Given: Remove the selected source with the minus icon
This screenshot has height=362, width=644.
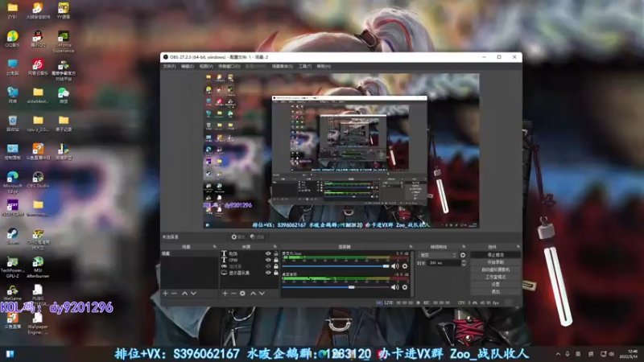Looking at the screenshot, I should point(233,294).
